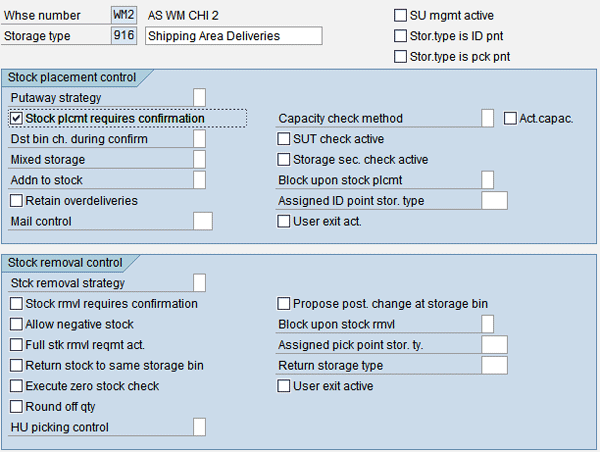Screen dimensions: 600x452
Task: Check Stor.type is ID pnt
Action: 401,37
